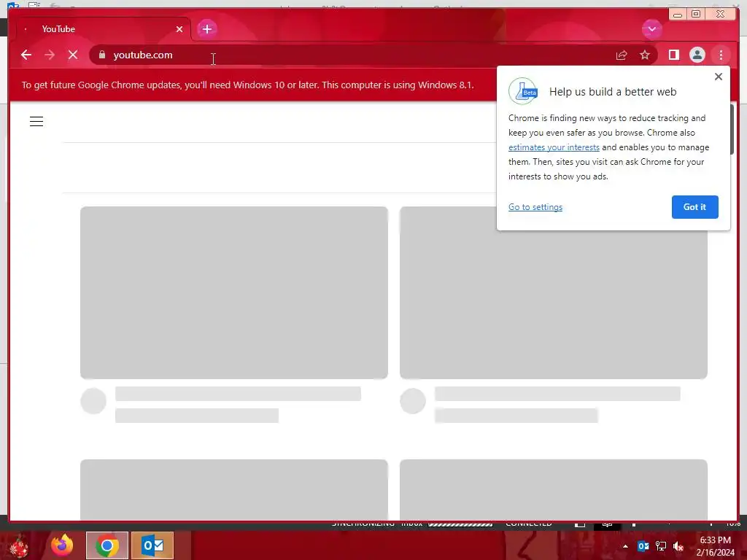This screenshot has height=560, width=747.
Task: Switch to Outlook in the taskbar
Action: 152,545
